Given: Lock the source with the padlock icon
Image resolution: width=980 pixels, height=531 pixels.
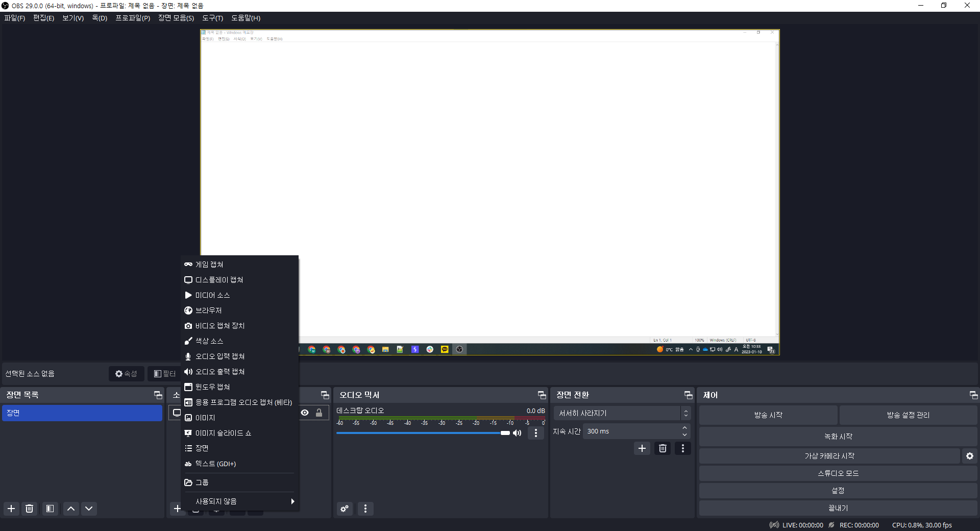Looking at the screenshot, I should click(319, 413).
